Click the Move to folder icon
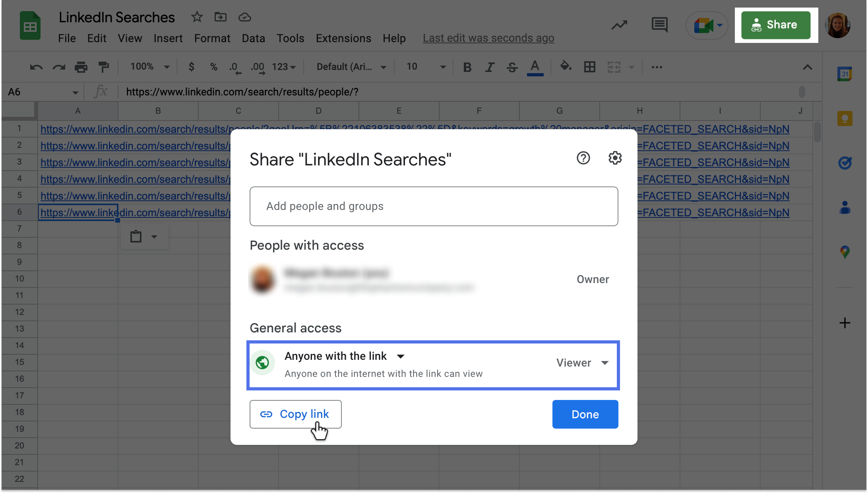 (x=220, y=17)
